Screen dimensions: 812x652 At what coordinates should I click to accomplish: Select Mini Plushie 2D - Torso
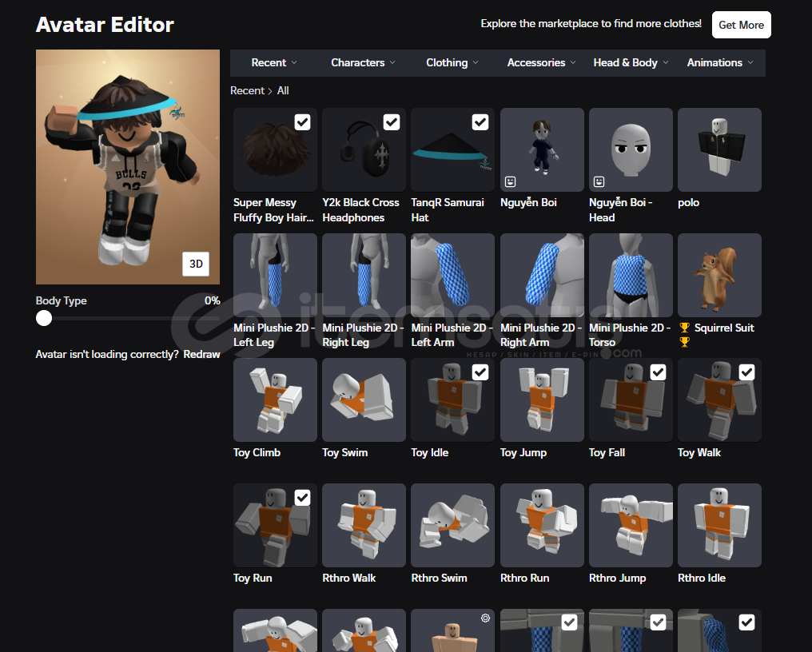(x=631, y=275)
